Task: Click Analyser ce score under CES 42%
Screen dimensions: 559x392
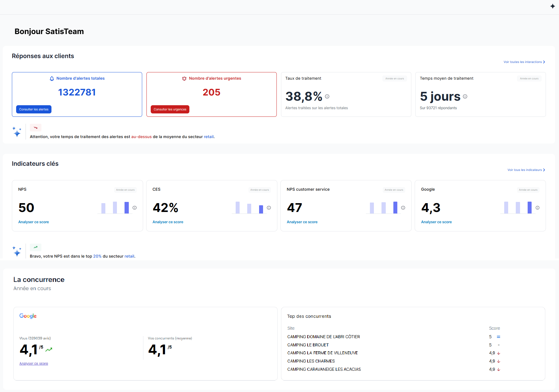Action: click(168, 222)
